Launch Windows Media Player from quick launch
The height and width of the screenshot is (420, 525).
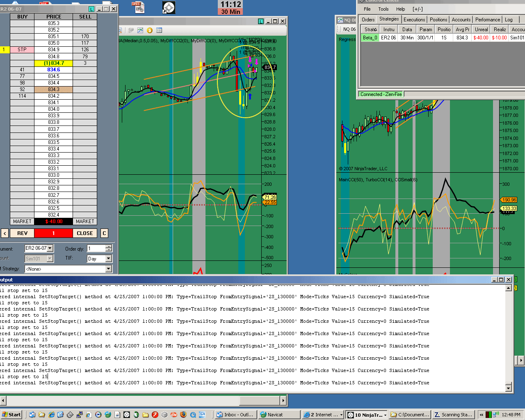coord(98,415)
